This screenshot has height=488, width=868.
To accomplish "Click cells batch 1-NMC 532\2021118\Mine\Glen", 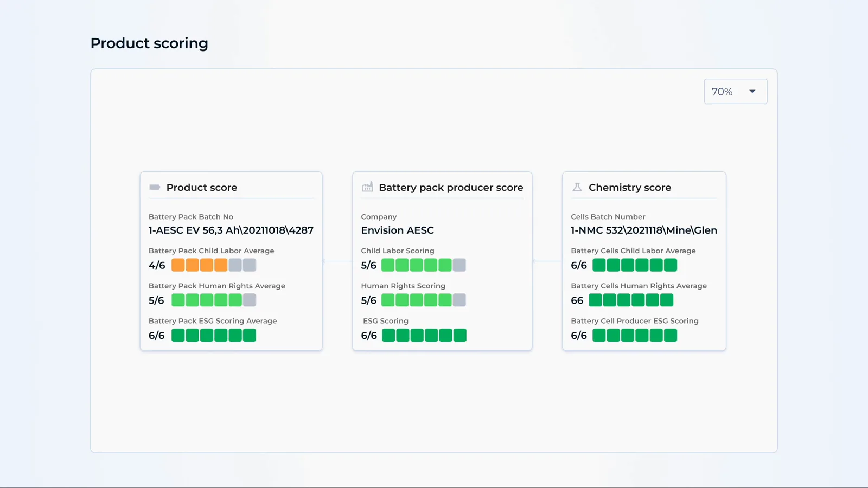I will point(644,230).
